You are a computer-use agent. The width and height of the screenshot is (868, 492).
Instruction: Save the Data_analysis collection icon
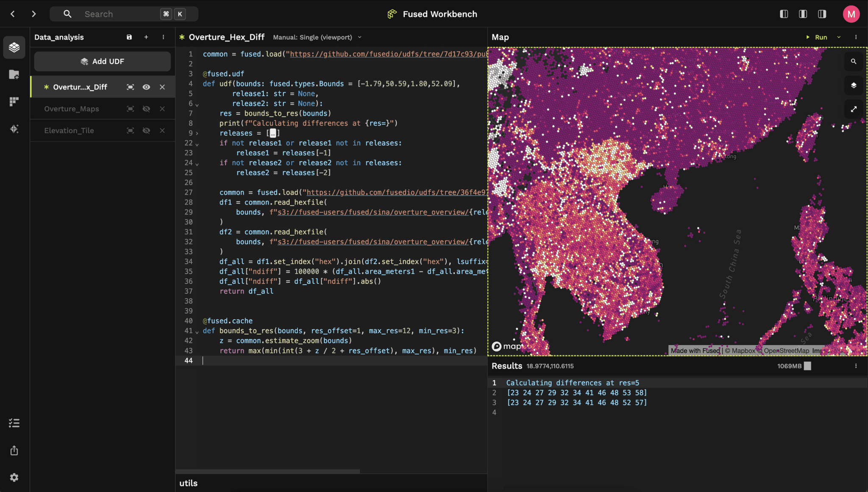(x=129, y=37)
